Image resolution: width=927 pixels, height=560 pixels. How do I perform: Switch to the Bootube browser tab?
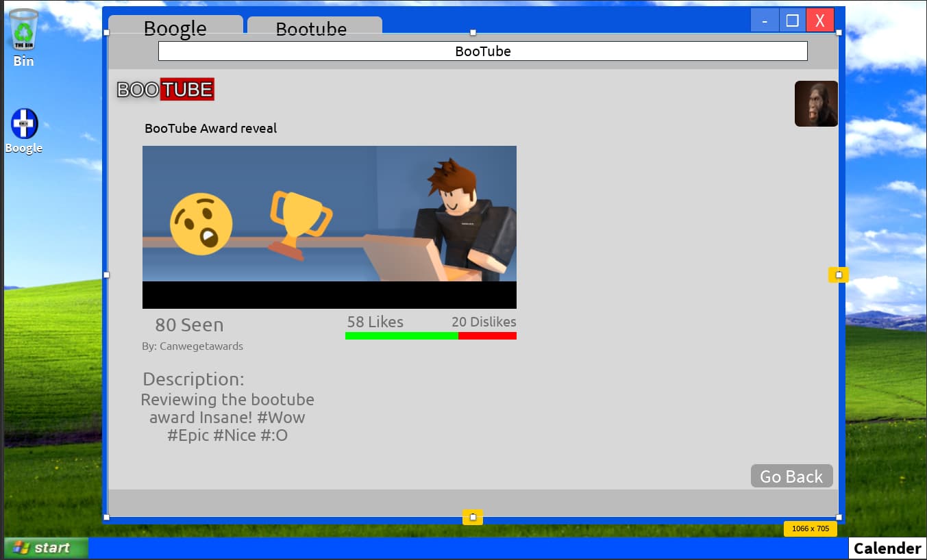(x=314, y=26)
